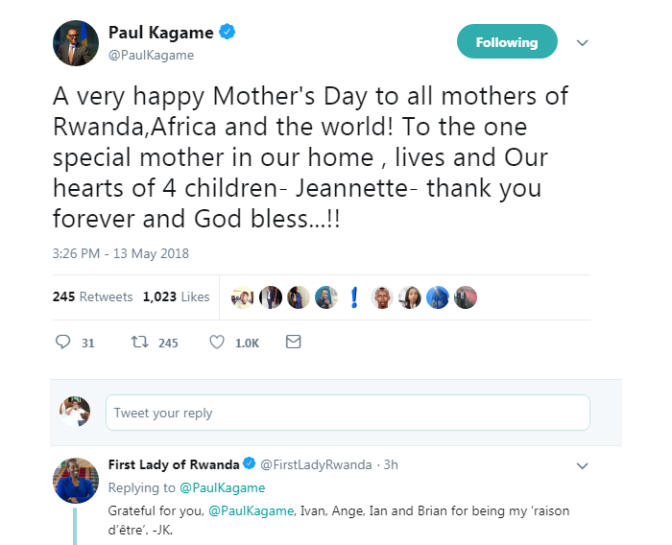
Task: Click into the Tweet your reply field
Action: (x=347, y=413)
